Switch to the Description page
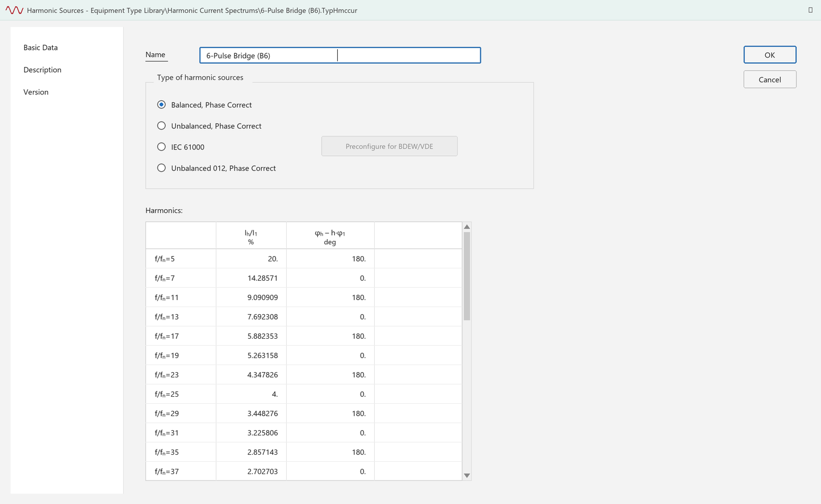The width and height of the screenshot is (821, 504). 42,70
